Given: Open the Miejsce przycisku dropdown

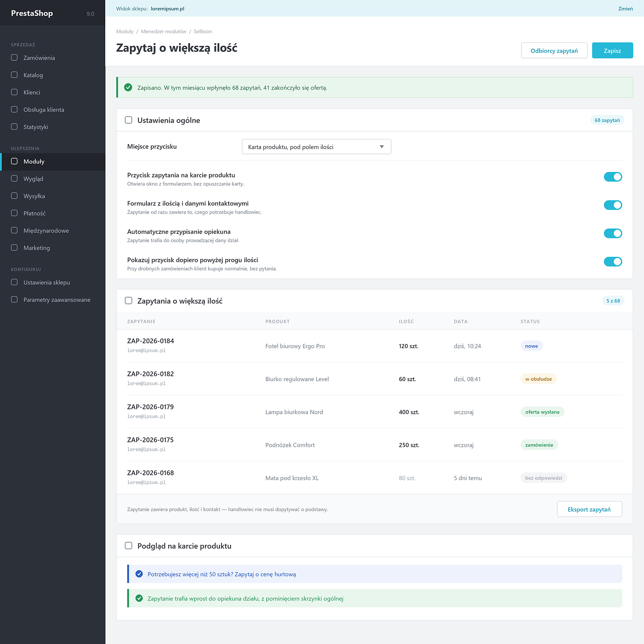Looking at the screenshot, I should [x=317, y=147].
